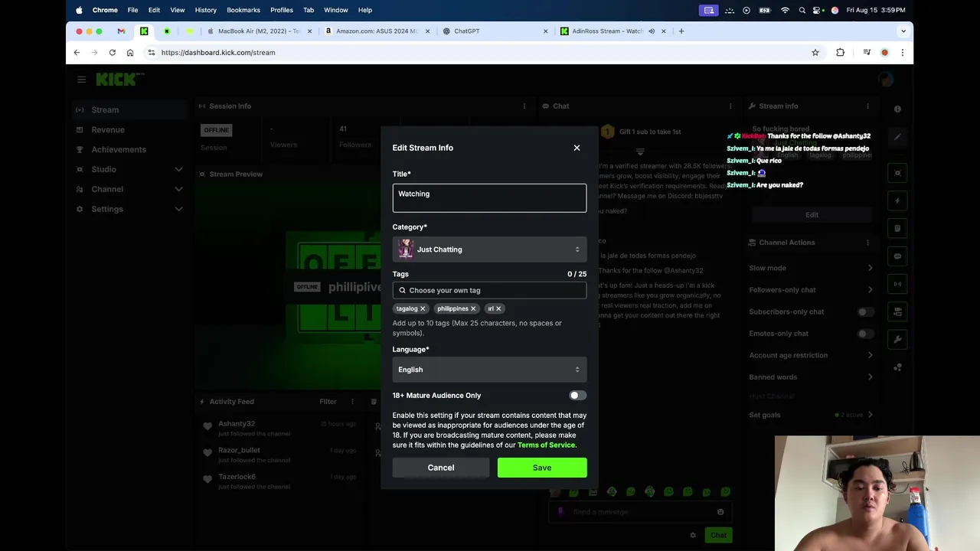
Task: Remove the irl tag
Action: click(498, 308)
